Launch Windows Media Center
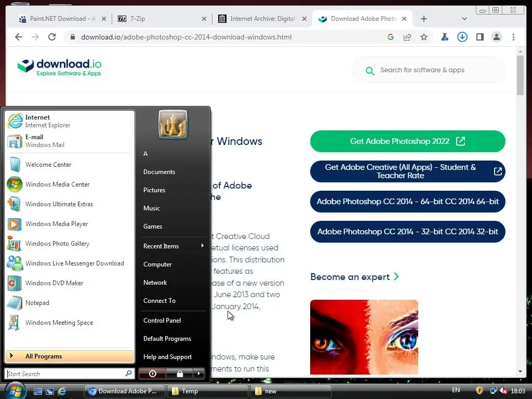The width and height of the screenshot is (532, 399). click(x=70, y=184)
